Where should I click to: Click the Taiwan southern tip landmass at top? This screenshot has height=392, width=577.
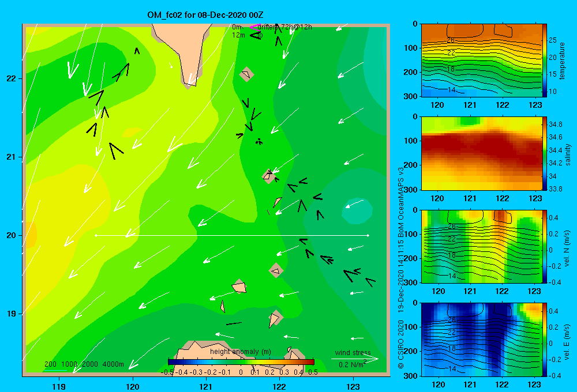(182, 51)
